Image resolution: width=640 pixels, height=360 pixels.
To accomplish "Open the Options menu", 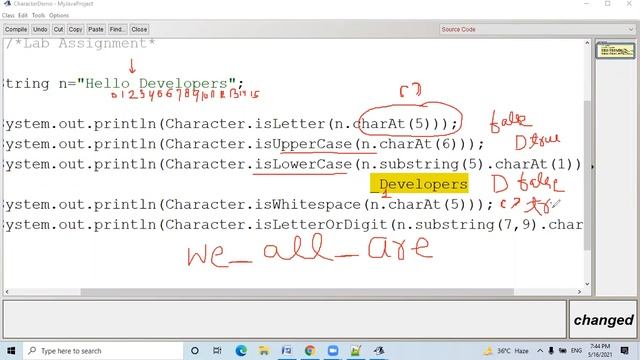I will (x=59, y=16).
